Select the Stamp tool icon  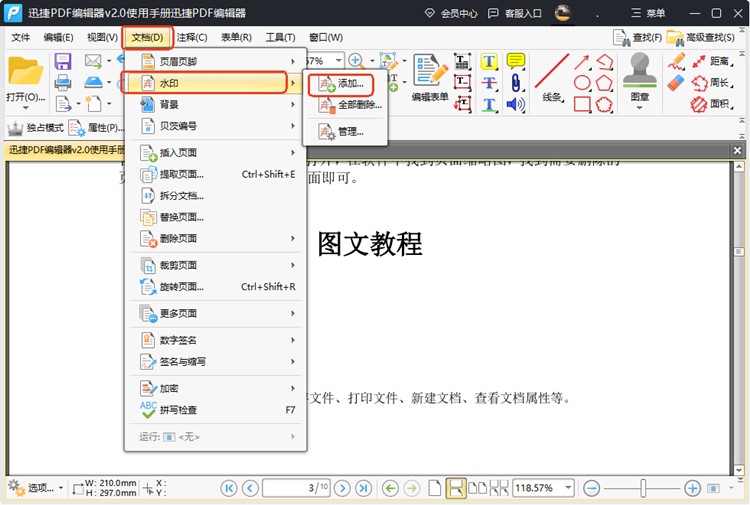click(640, 70)
